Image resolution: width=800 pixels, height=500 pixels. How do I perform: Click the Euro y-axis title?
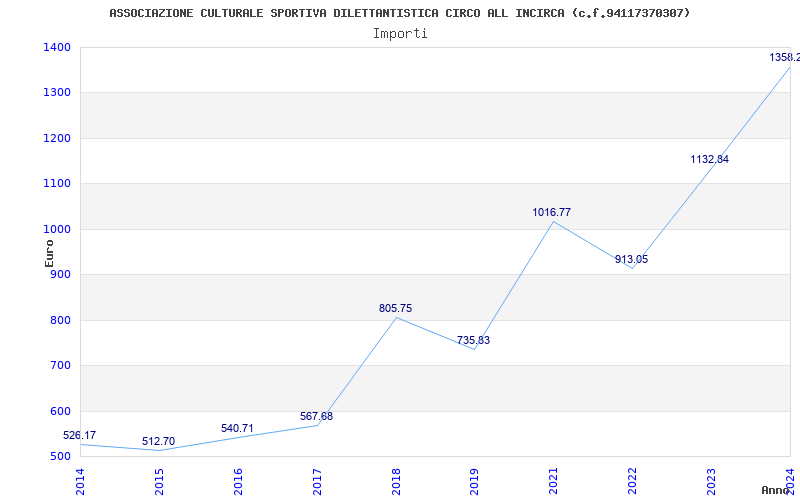coord(49,253)
